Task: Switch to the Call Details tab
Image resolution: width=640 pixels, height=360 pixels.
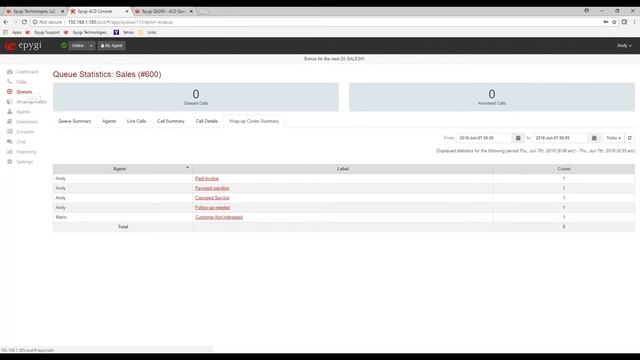Action: pyautogui.click(x=207, y=121)
